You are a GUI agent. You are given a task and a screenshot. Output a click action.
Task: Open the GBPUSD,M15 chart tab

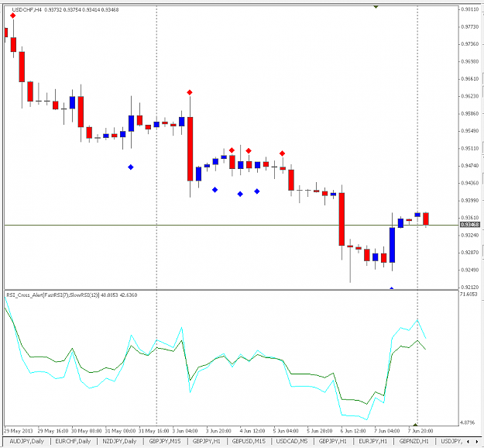(249, 441)
